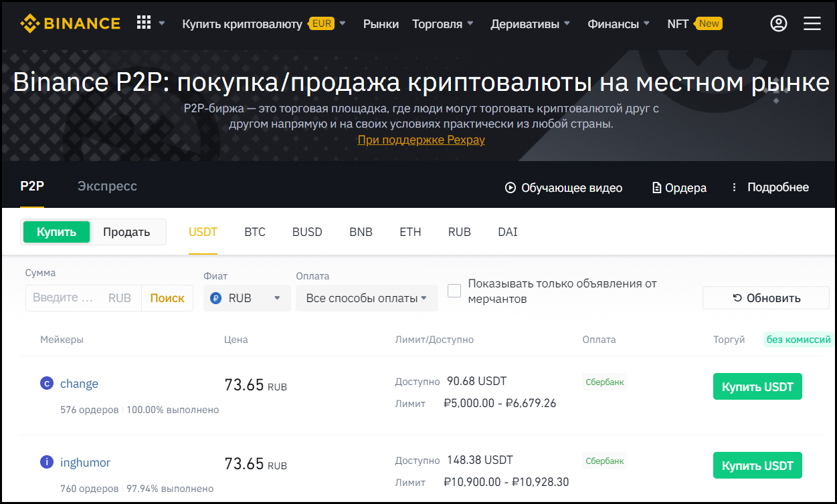This screenshot has height=504, width=837.
Task: Select the RUB coin tab
Action: pyautogui.click(x=460, y=232)
